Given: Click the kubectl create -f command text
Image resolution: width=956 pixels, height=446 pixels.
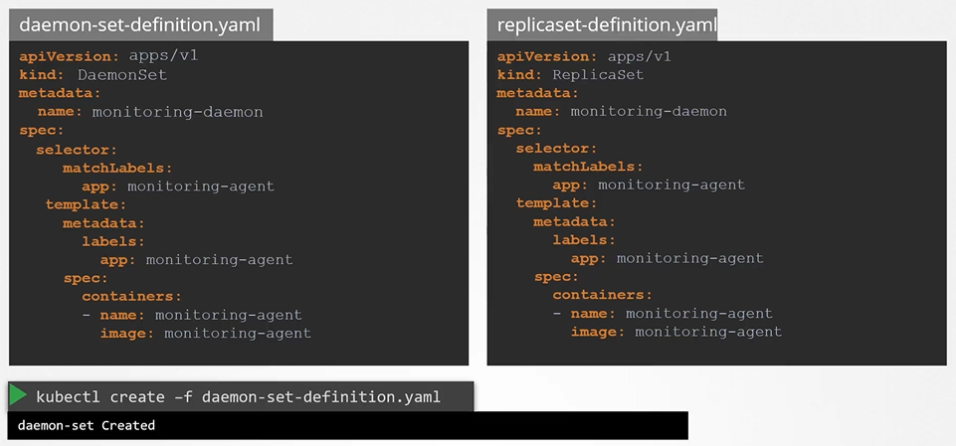Looking at the screenshot, I should pyautogui.click(x=238, y=397).
